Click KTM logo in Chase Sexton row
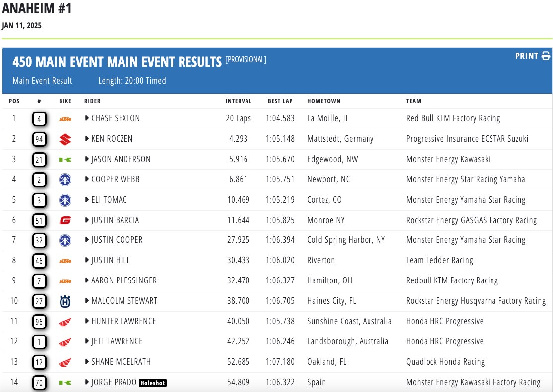 (65, 119)
